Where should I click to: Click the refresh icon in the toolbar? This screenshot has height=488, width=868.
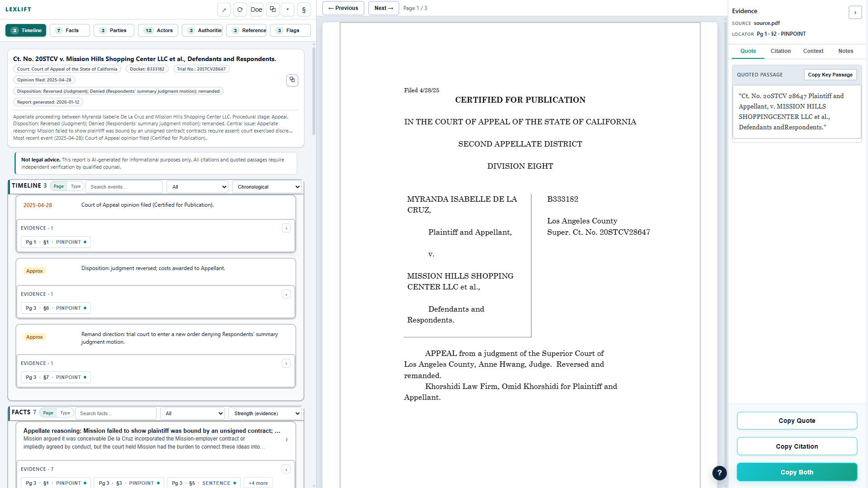click(x=240, y=9)
